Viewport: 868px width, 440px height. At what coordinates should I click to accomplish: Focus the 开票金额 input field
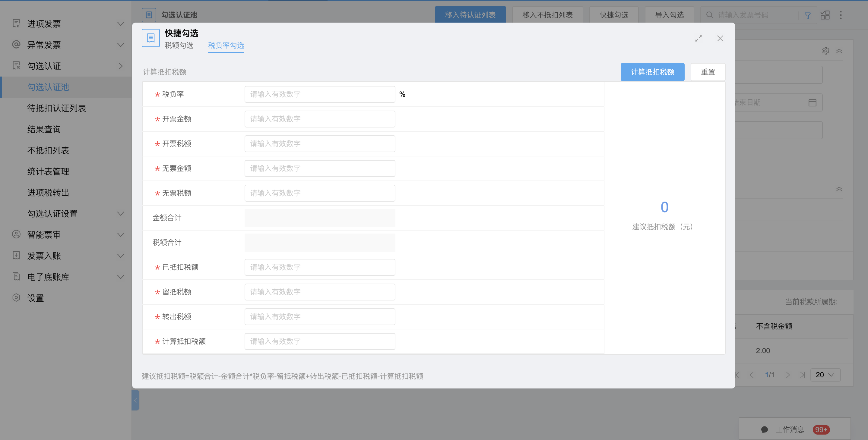coord(320,119)
